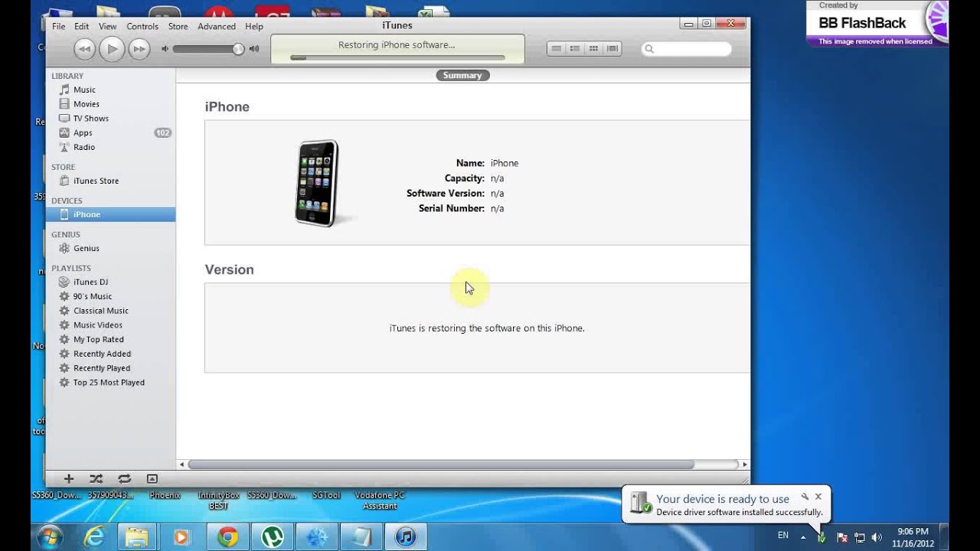Screen dimensions: 980x551
Task: Click the Restoring iPhone software progress bar
Action: point(397,57)
